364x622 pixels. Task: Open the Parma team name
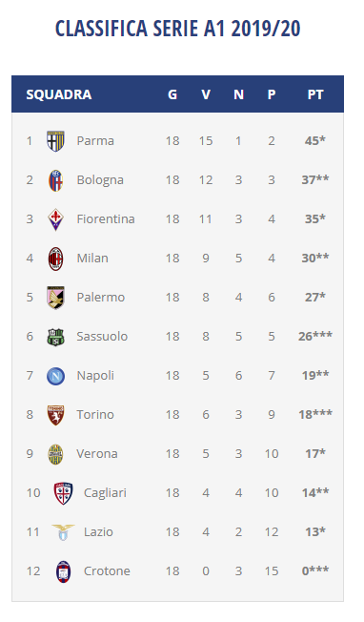95,141
